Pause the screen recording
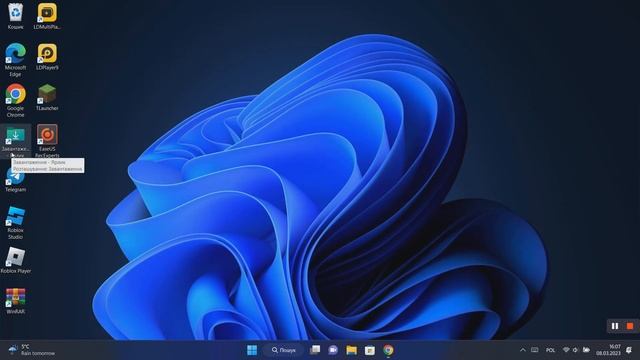The width and height of the screenshot is (640, 360). [x=615, y=326]
